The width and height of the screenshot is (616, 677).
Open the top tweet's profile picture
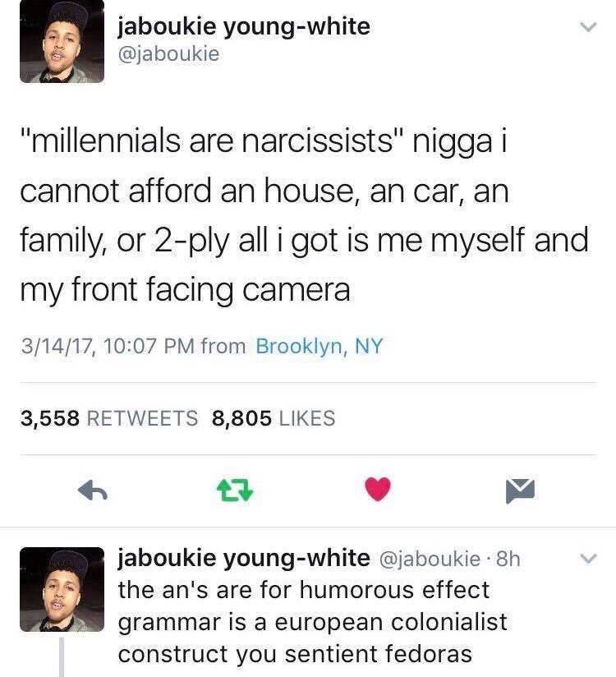62,41
